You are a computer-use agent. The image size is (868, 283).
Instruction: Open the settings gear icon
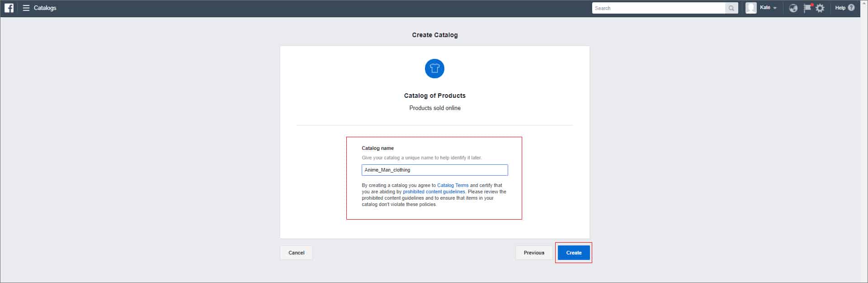[x=820, y=8]
